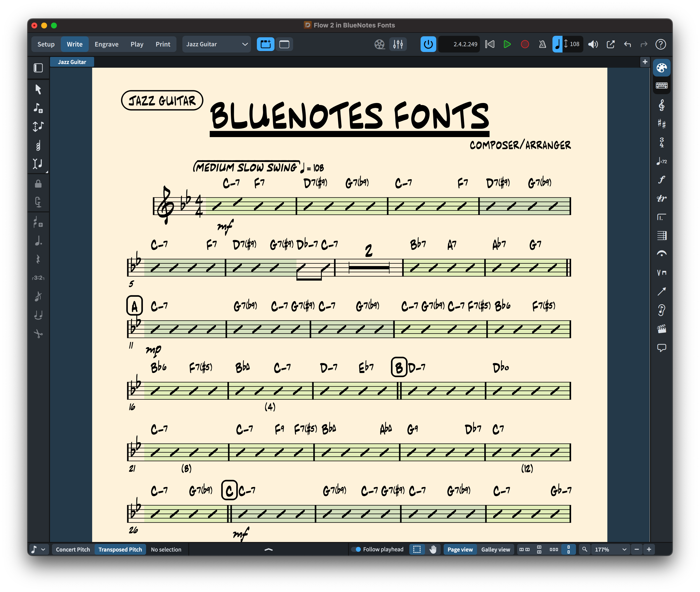Open keyboard panel in right toolbar

[x=662, y=86]
